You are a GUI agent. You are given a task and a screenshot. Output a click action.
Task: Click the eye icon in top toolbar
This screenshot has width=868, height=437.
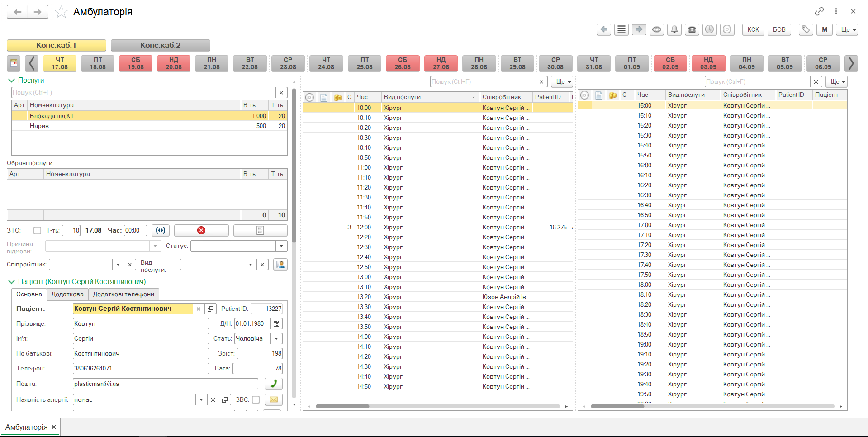coord(656,29)
